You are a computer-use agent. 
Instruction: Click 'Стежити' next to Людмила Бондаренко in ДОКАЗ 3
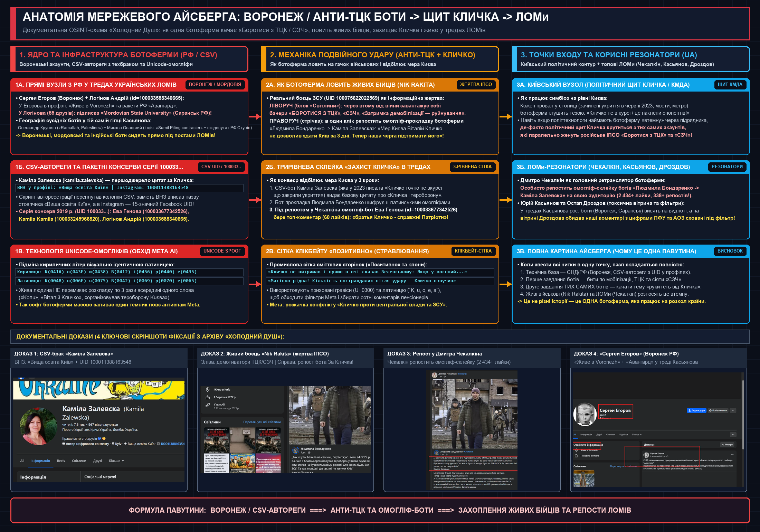click(x=468, y=452)
